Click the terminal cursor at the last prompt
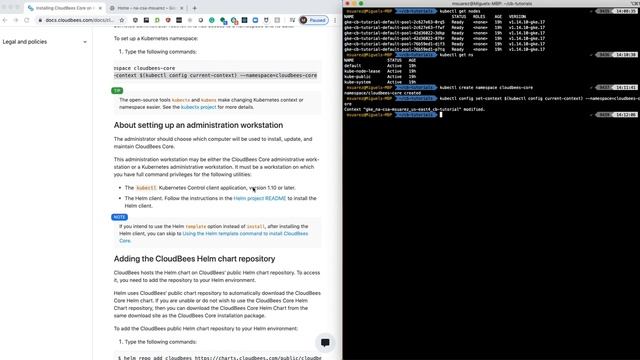Image resolution: width=640 pixels, height=360 pixels. click(441, 115)
